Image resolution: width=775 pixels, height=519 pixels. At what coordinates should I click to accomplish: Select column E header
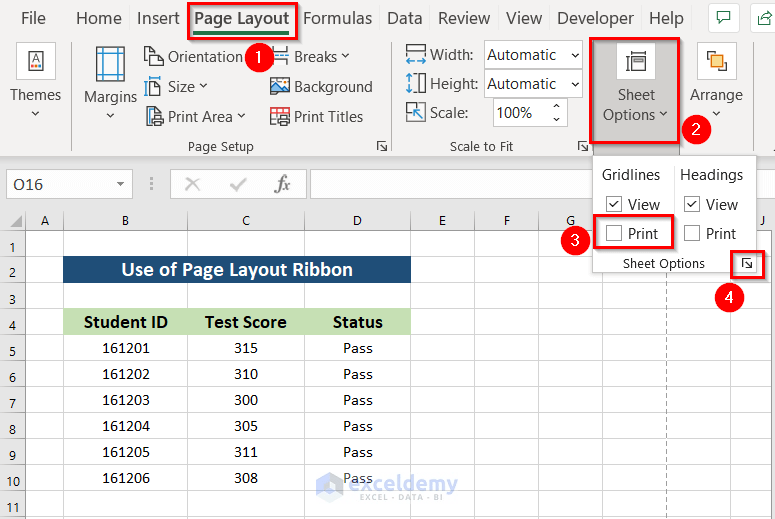tap(442, 220)
